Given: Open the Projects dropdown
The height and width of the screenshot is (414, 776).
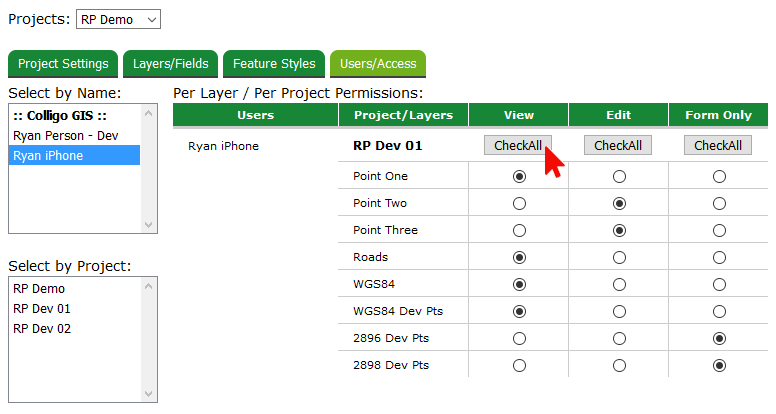Looking at the screenshot, I should pyautogui.click(x=118, y=20).
